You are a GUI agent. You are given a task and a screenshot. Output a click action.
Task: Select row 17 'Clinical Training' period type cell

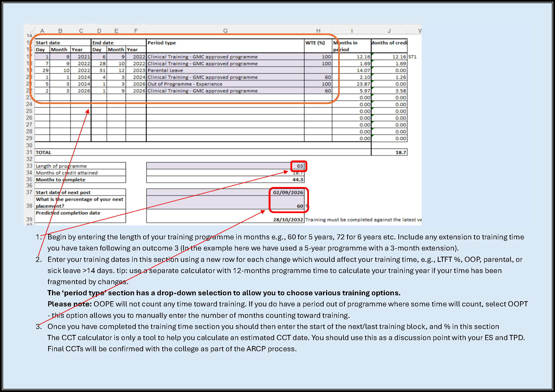point(225,57)
